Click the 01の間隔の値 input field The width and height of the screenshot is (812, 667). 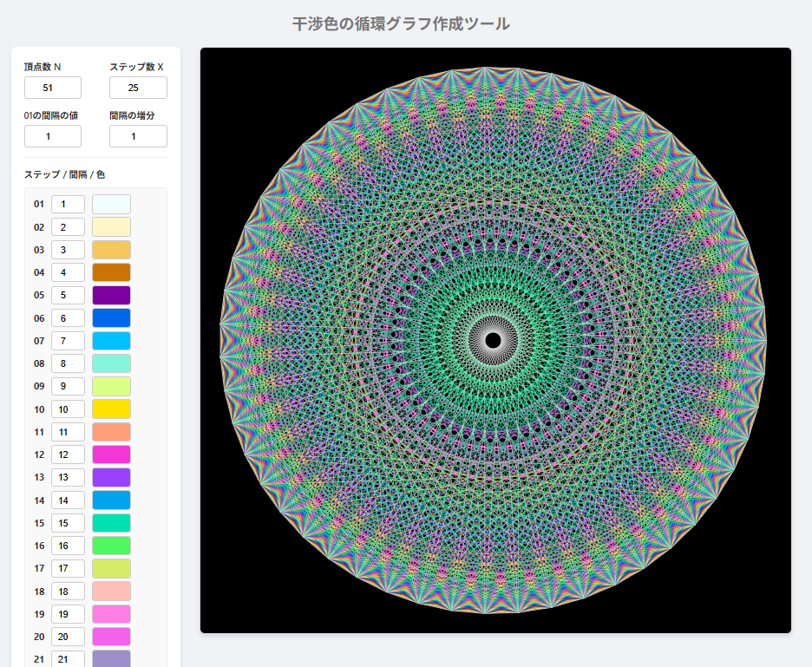[52, 136]
